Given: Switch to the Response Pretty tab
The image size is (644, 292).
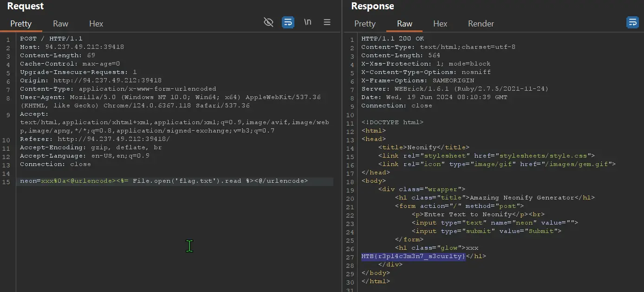Looking at the screenshot, I should 365,24.
